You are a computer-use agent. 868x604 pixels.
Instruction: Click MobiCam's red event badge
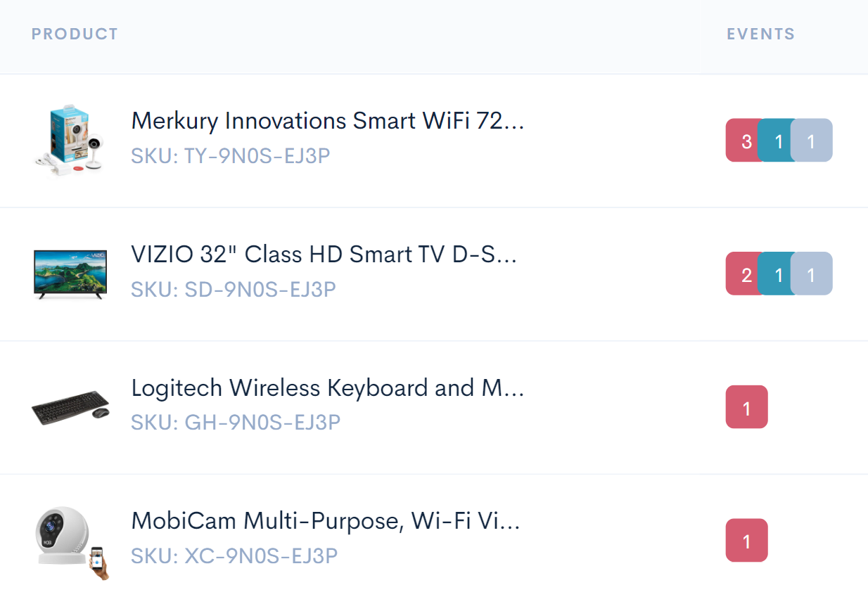pos(747,541)
